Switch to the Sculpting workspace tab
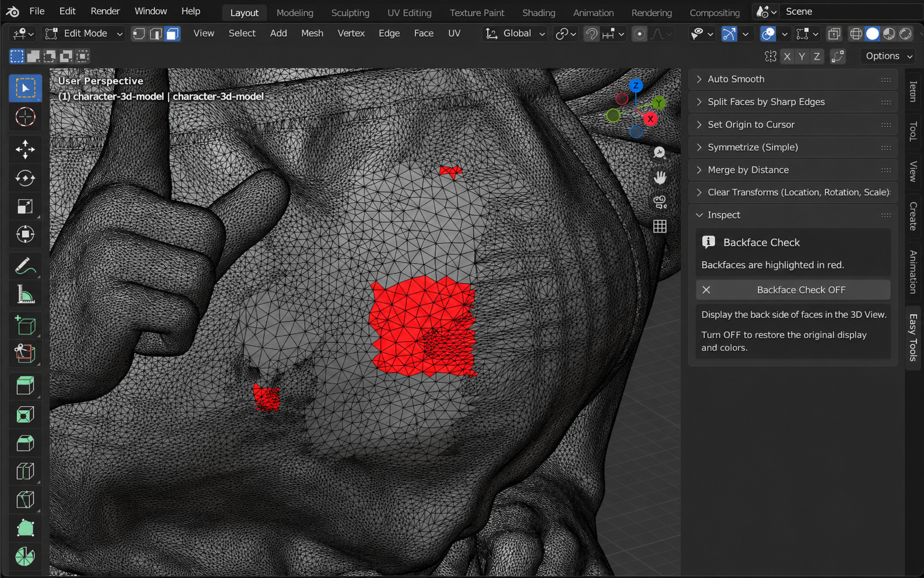Screen dimensions: 924x578 click(x=350, y=12)
